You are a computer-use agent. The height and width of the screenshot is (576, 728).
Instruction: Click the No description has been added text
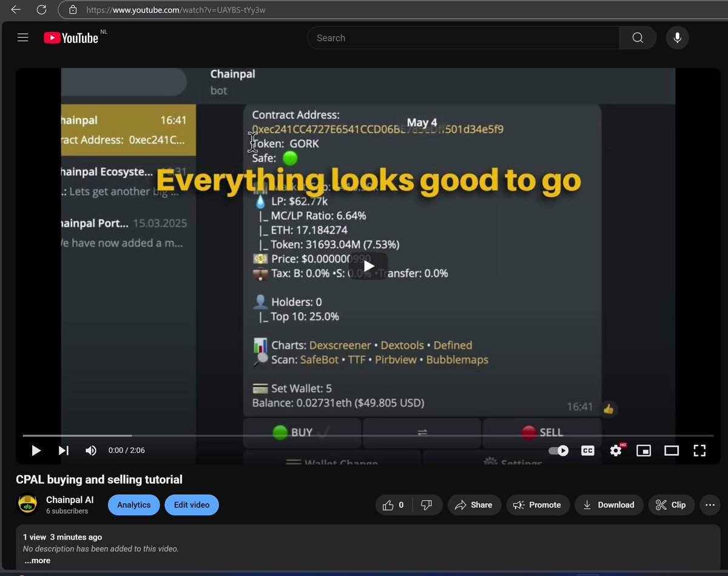(101, 549)
